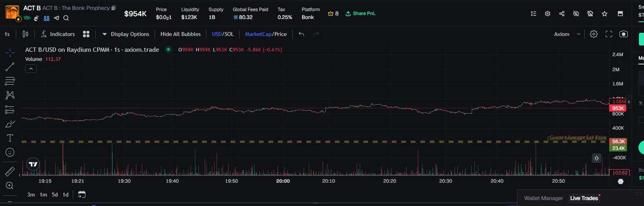
Task: Enter fullscreen chart mode
Action: click(x=609, y=34)
